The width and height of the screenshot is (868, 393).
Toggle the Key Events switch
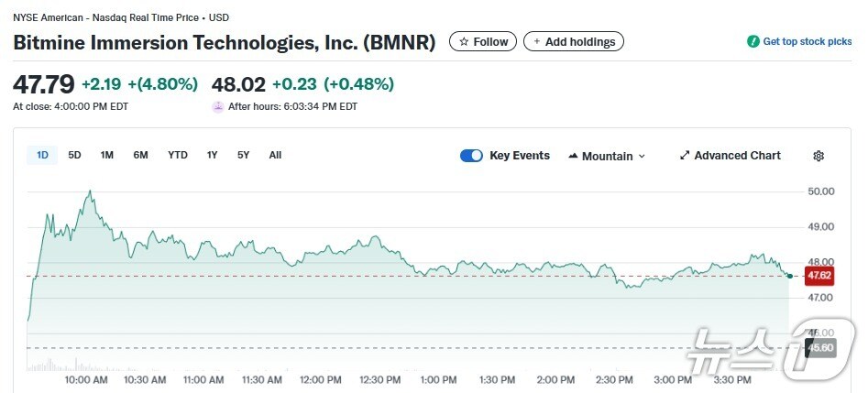coord(471,156)
